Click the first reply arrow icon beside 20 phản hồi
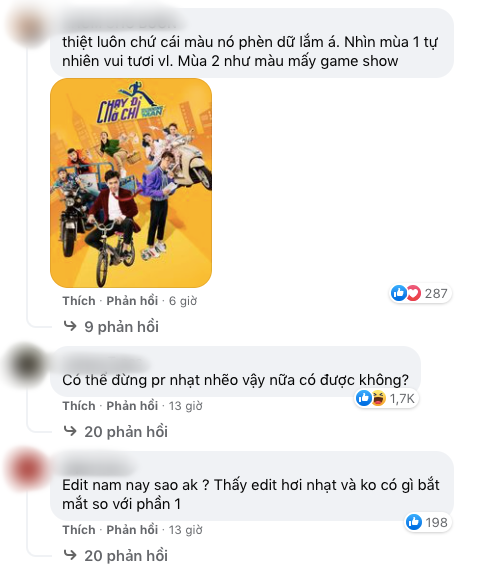 (70, 431)
